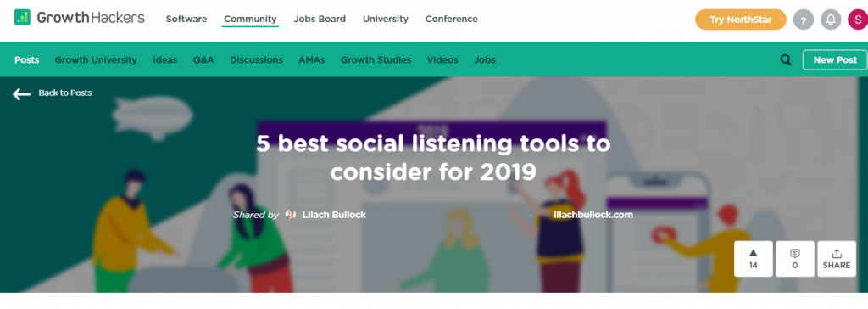Select the Growth Studies tab
868x309 pixels.
click(376, 60)
